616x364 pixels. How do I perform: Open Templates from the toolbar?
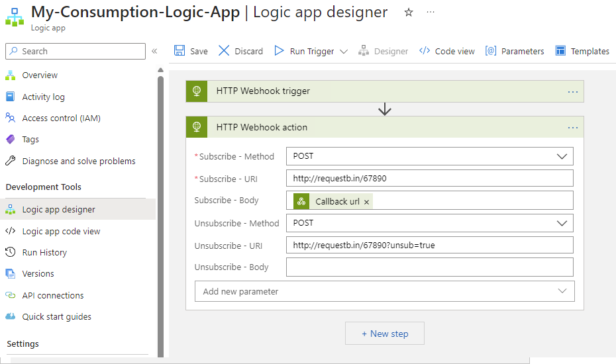(582, 51)
